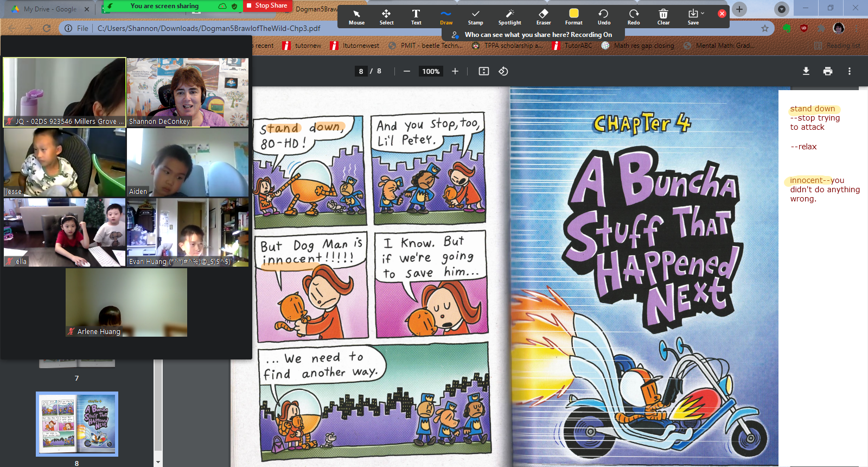The height and width of the screenshot is (467, 868).
Task: Zoom out the PDF with minus button
Action: (x=406, y=71)
